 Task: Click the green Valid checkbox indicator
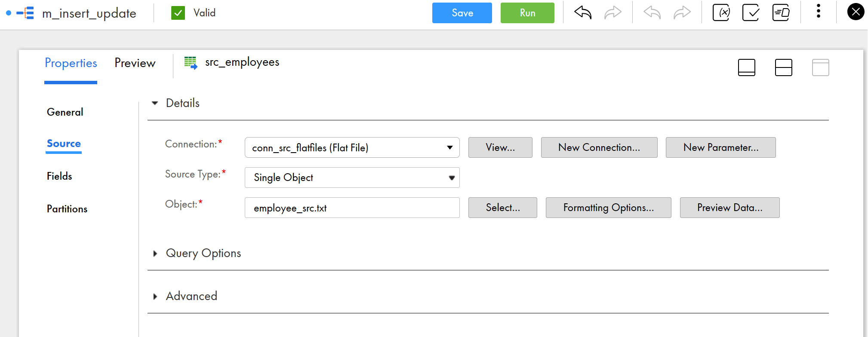point(178,13)
